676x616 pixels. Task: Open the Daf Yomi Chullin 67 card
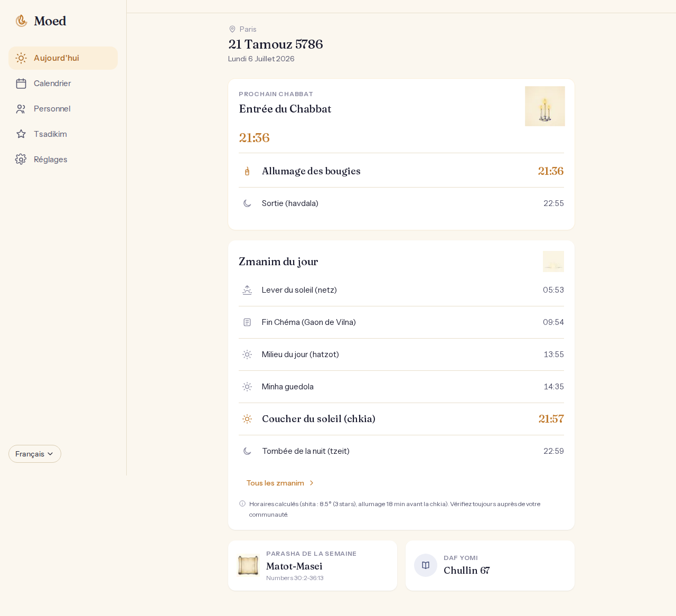pyautogui.click(x=490, y=565)
